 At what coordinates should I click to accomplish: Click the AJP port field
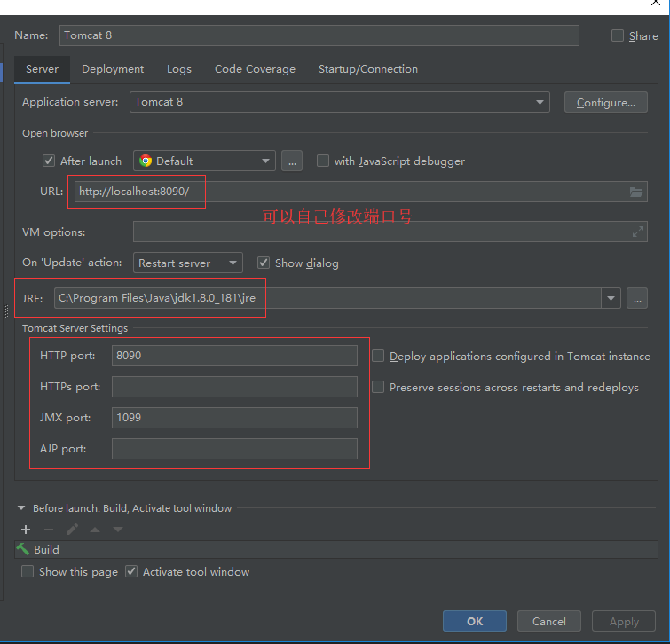coord(234,449)
